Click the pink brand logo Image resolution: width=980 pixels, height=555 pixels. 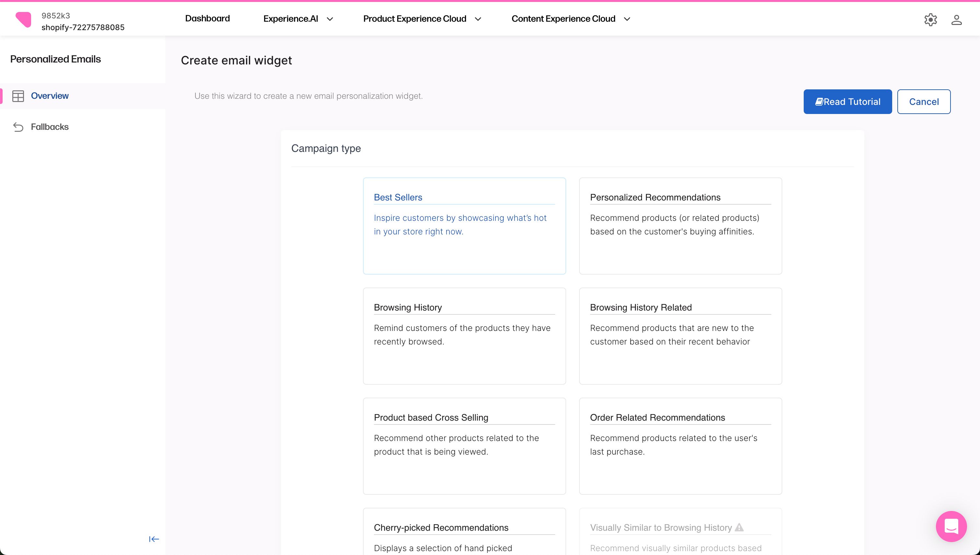(x=23, y=19)
